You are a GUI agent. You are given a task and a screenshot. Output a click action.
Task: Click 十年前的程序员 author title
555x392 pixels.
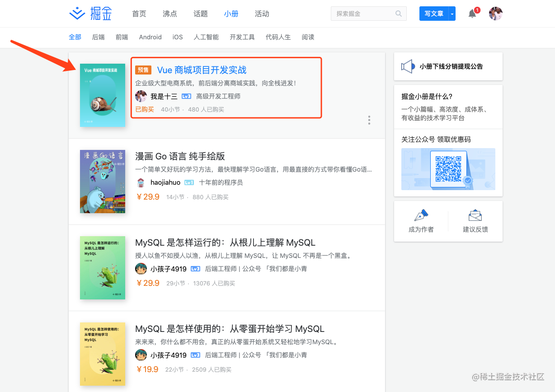[221, 182]
